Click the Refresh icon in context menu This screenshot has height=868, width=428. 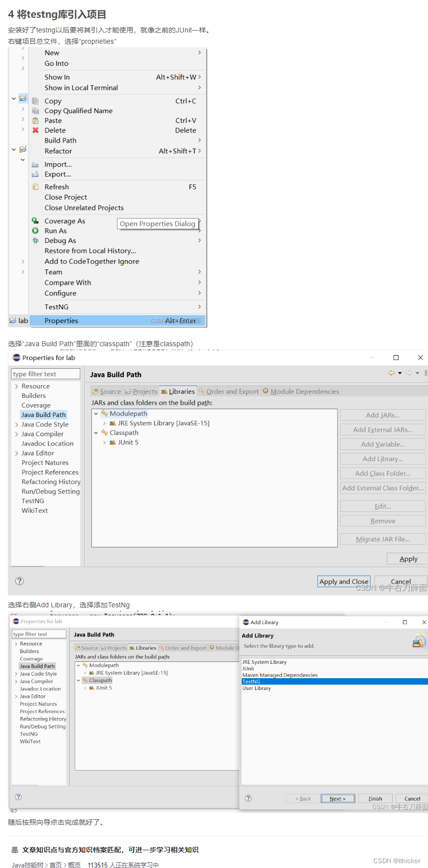point(35,187)
